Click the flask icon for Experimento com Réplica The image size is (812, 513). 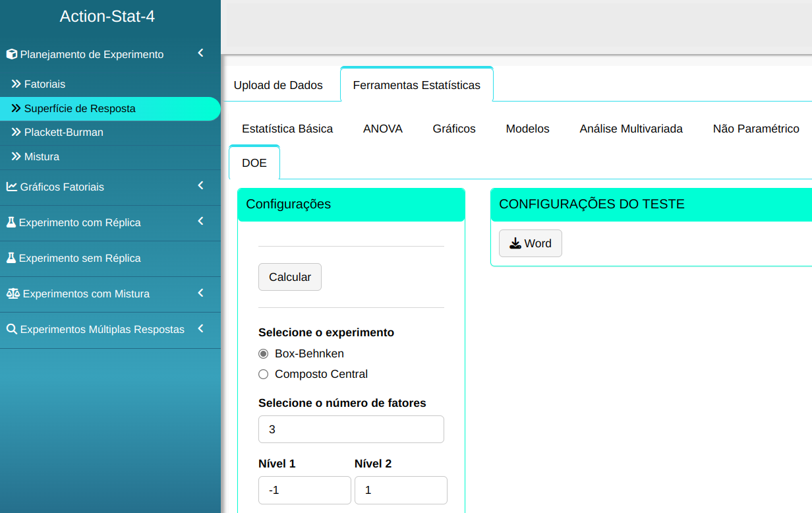(x=11, y=222)
